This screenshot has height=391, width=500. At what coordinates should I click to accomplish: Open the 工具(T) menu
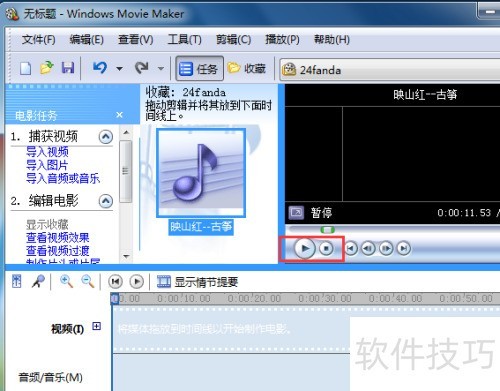click(184, 40)
